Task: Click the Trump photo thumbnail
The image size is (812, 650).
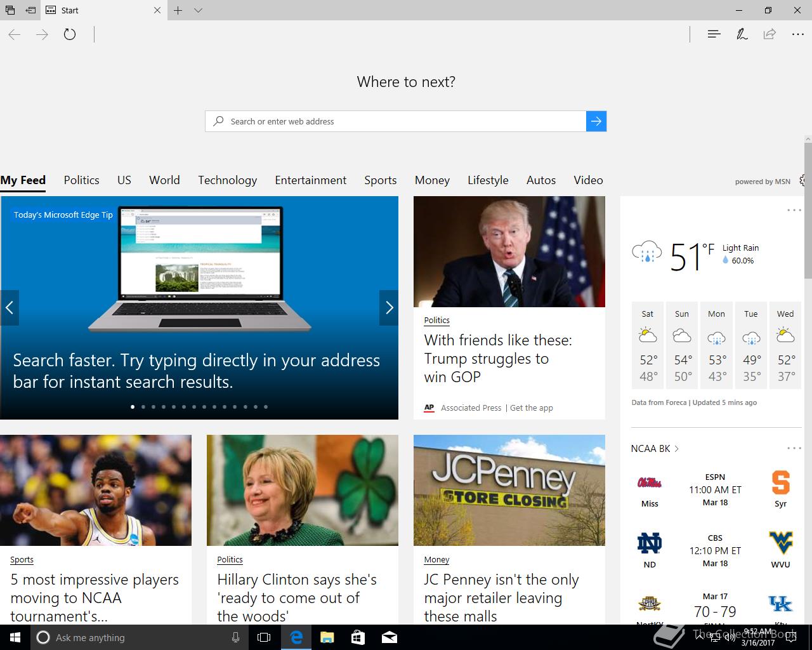Action: (x=509, y=251)
